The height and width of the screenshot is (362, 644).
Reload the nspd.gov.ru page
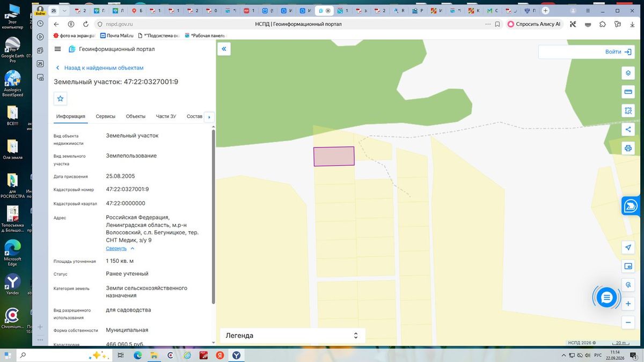(x=86, y=24)
